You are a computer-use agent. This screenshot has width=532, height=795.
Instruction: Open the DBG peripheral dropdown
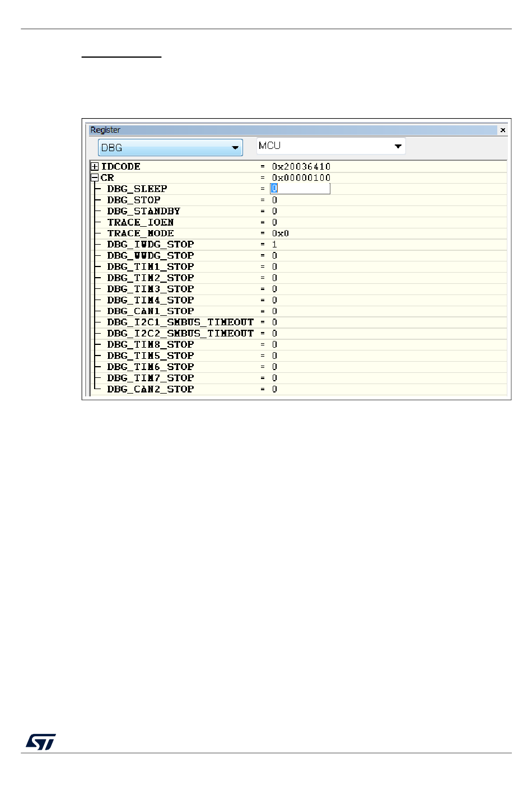pyautogui.click(x=170, y=148)
